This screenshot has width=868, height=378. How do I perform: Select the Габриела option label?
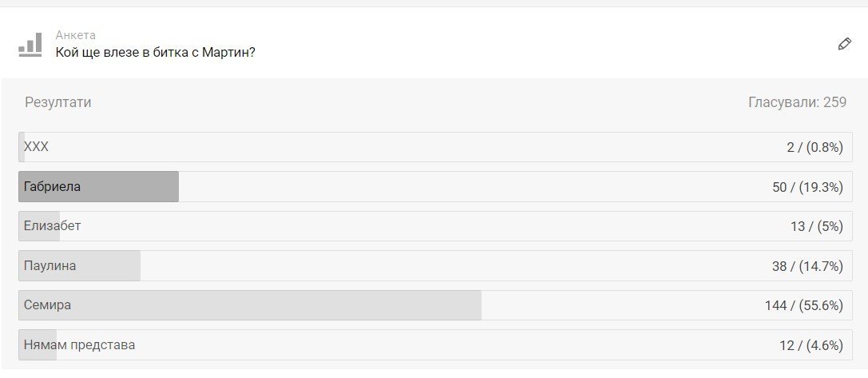coord(53,186)
